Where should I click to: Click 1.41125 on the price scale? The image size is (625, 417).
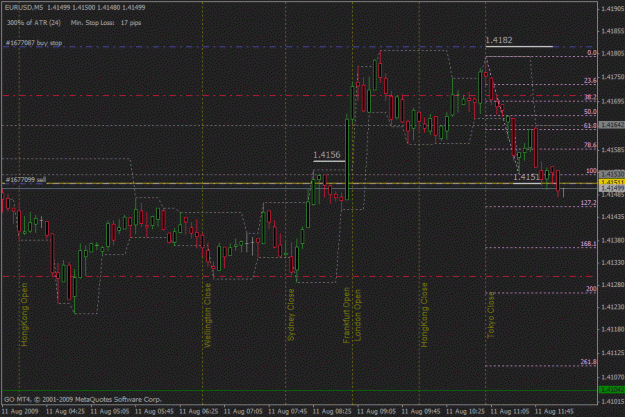(613, 353)
